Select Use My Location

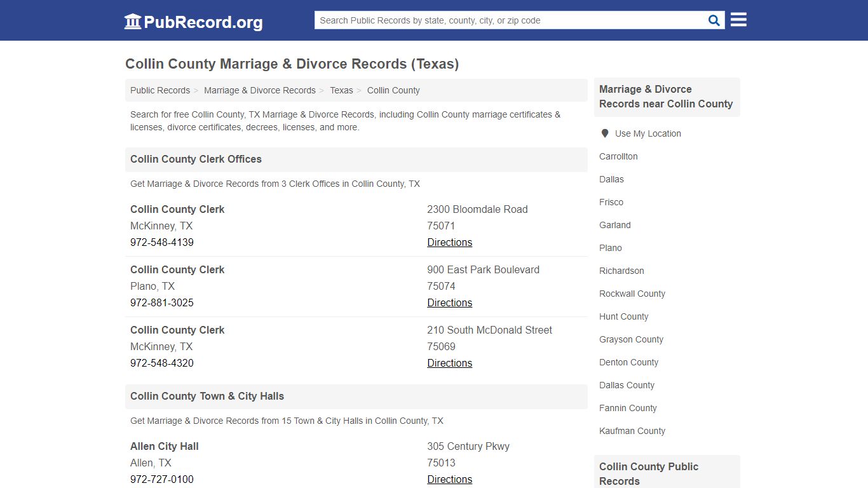648,133
